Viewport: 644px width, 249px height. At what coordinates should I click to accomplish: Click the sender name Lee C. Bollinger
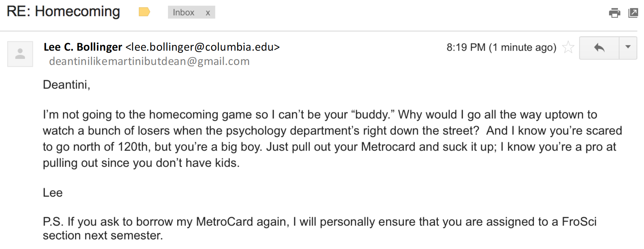pyautogui.click(x=83, y=47)
